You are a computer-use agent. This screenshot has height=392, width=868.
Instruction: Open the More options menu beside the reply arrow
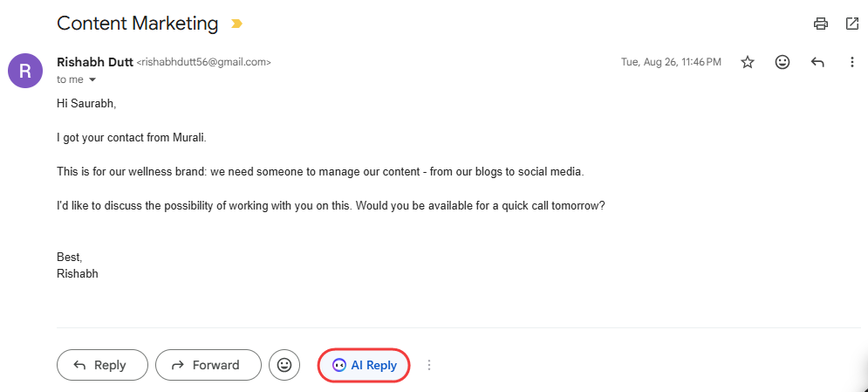click(852, 62)
